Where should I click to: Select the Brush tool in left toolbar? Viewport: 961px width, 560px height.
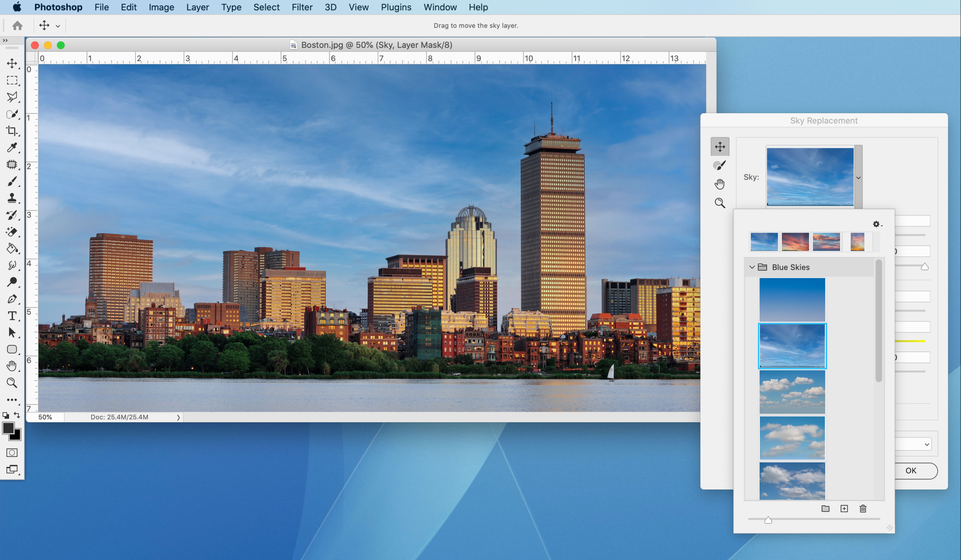click(x=12, y=181)
